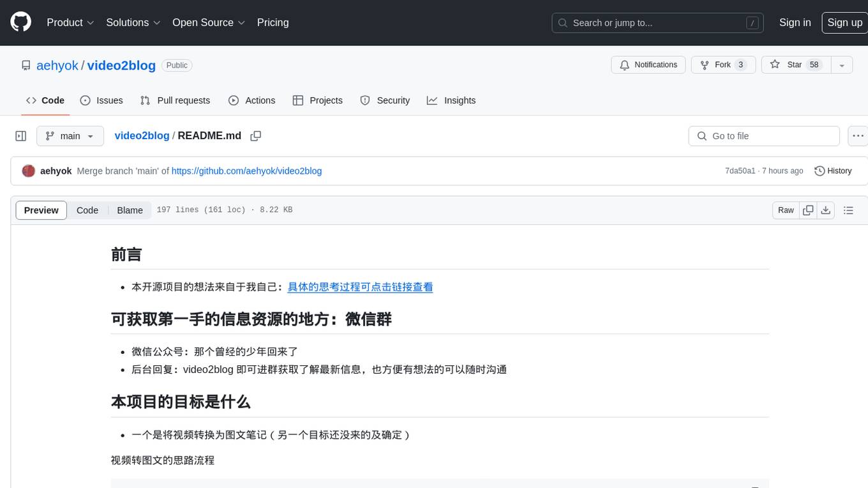
Task: Expand the Solutions dropdown
Action: click(x=133, y=22)
